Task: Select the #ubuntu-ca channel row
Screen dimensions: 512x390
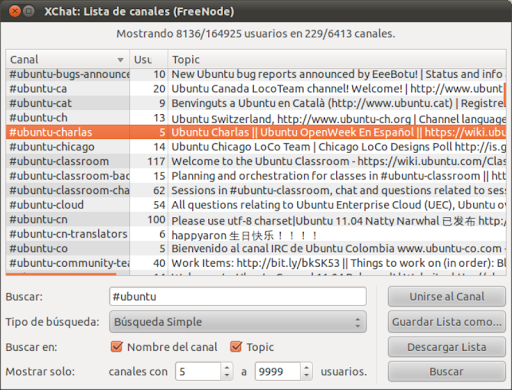Action: pyautogui.click(x=256, y=89)
